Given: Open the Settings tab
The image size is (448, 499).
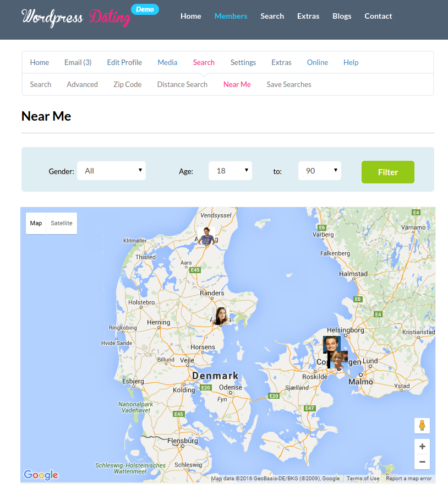Looking at the screenshot, I should pos(243,62).
